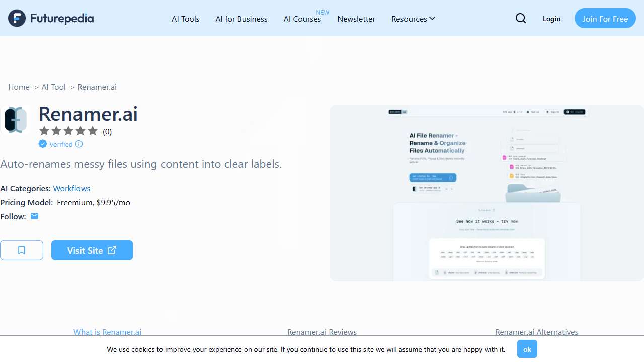644x362 pixels.
Task: Open the Workflows category link
Action: (71, 188)
